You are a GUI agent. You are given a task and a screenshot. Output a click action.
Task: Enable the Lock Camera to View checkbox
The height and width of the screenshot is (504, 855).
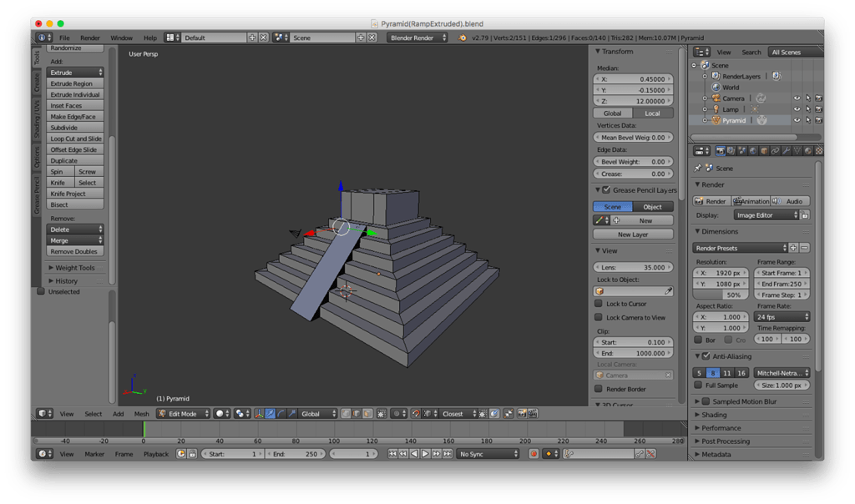[598, 317]
